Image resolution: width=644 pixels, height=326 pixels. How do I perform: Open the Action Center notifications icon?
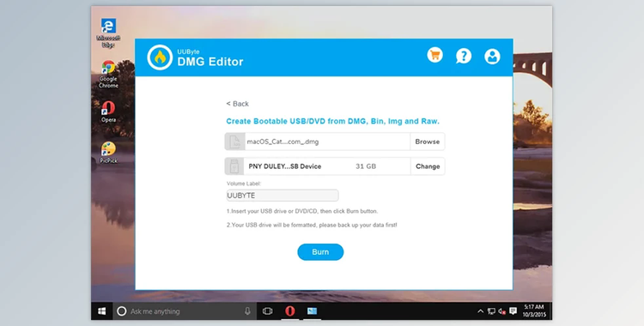pyautogui.click(x=513, y=311)
